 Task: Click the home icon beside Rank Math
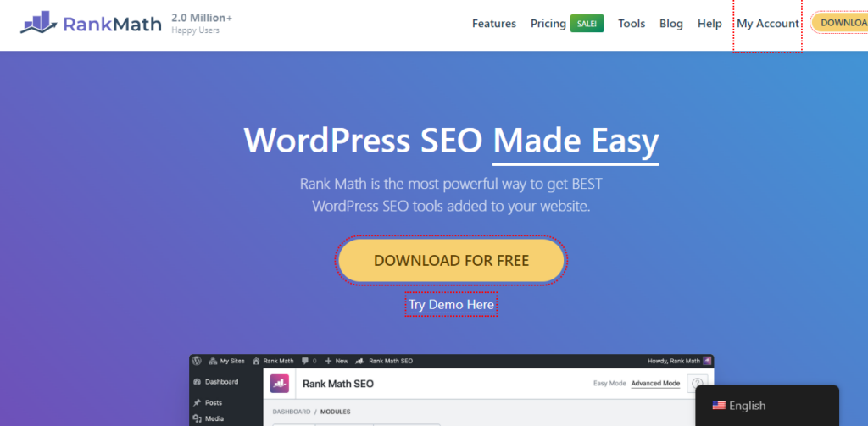coord(256,361)
